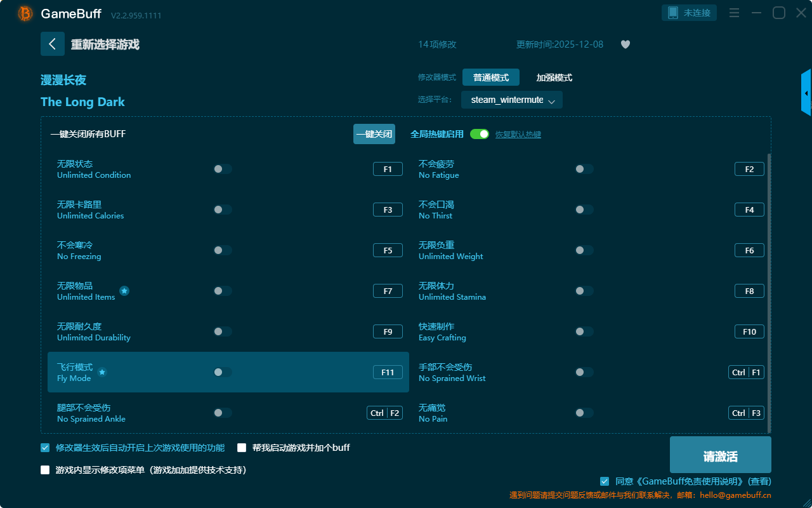Click star badge next to Fly Mode
Screen dimensions: 812x508
102,372
